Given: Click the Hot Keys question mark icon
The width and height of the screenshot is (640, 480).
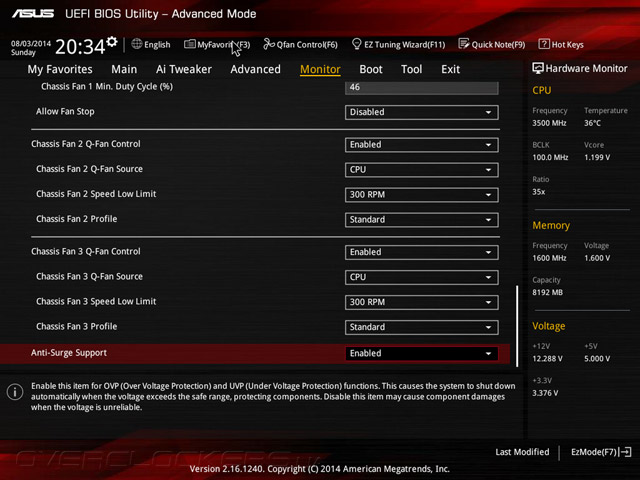Looking at the screenshot, I should point(544,44).
